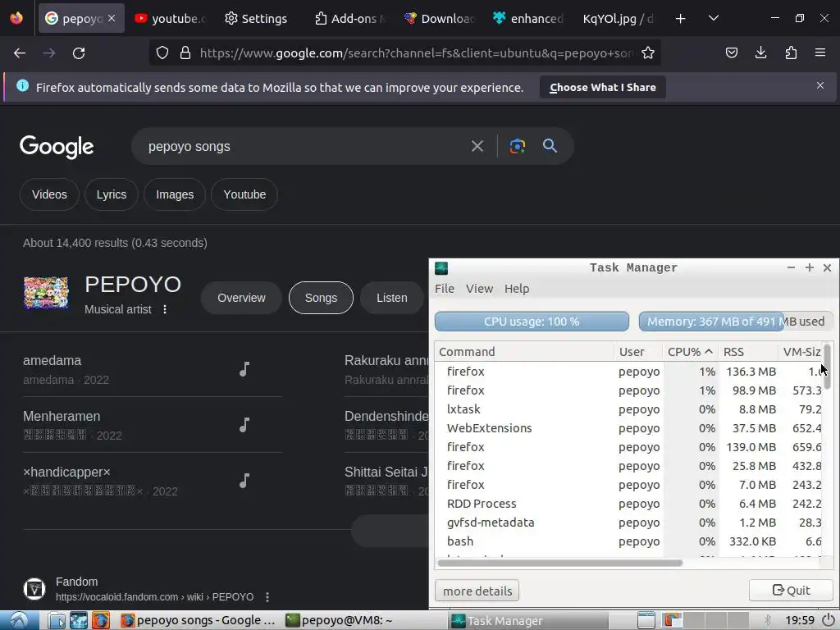Switch to the Add-ons tab
Screen dimensions: 840x630
coord(350,19)
